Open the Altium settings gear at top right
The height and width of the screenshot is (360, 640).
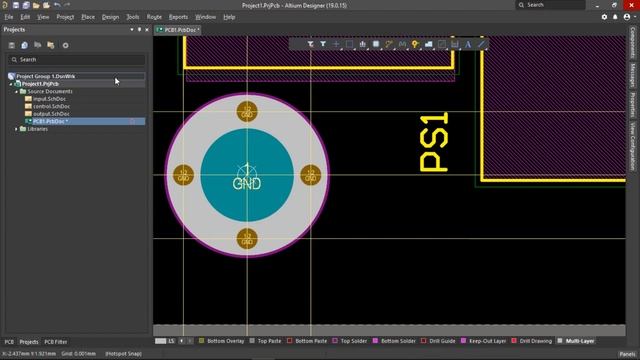[x=604, y=17]
